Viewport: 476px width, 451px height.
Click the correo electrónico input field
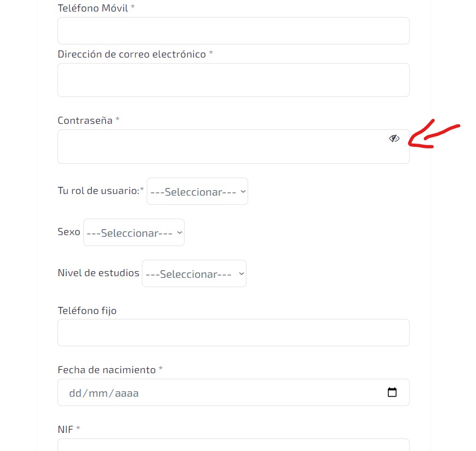point(233,80)
